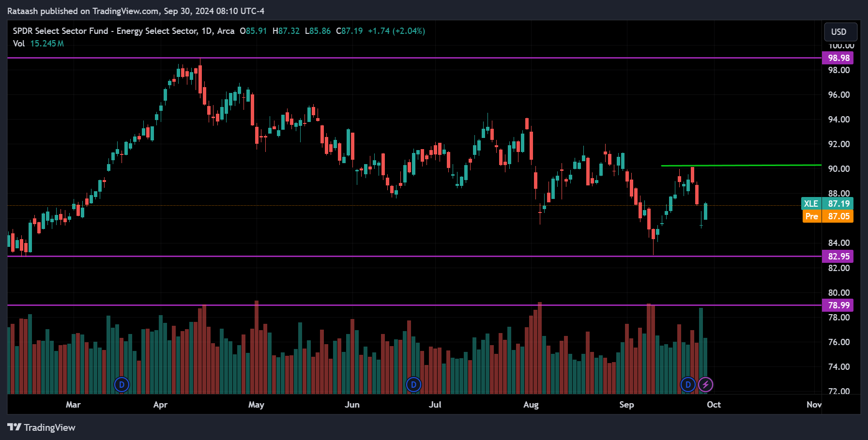
Task: Click the low value L85.86
Action: click(x=318, y=31)
